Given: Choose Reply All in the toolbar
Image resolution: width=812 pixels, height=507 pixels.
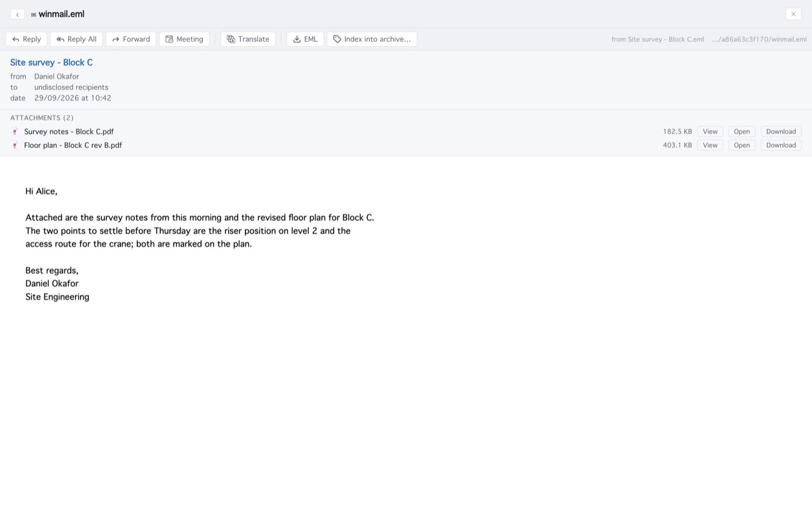Looking at the screenshot, I should coord(76,39).
